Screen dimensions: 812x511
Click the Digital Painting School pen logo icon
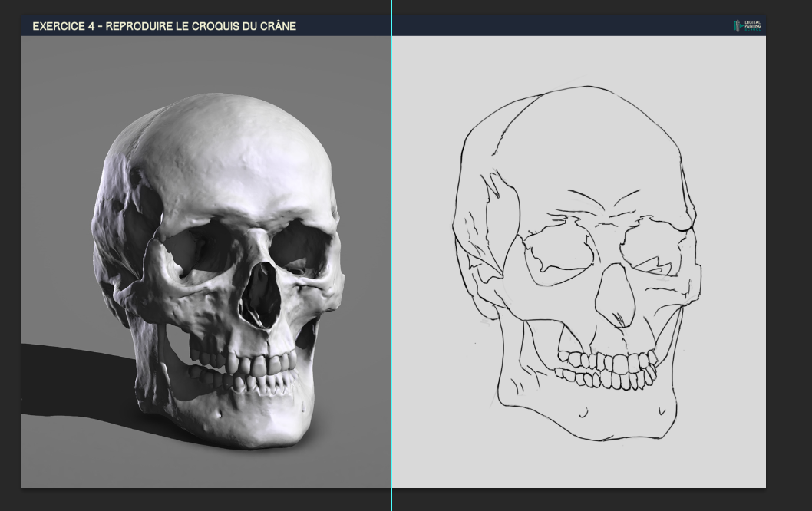pos(737,26)
